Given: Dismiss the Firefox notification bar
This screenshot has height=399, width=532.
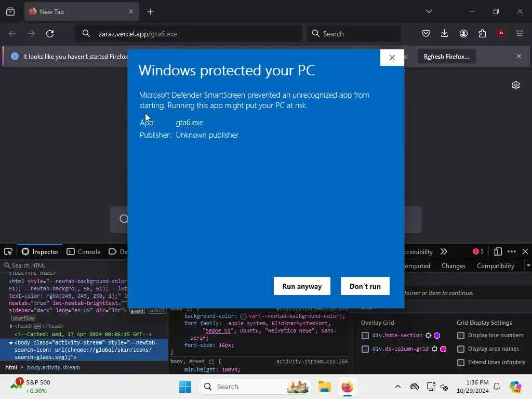Looking at the screenshot, I should [519, 56].
